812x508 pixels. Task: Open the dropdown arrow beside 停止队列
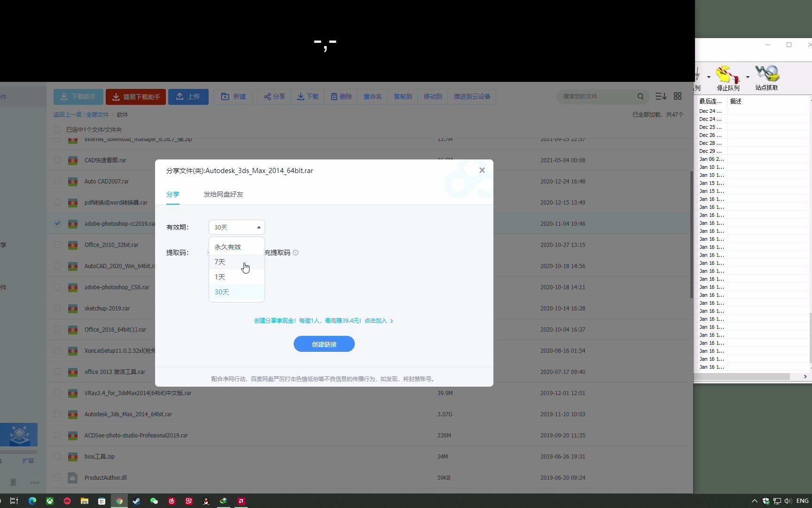coord(748,77)
